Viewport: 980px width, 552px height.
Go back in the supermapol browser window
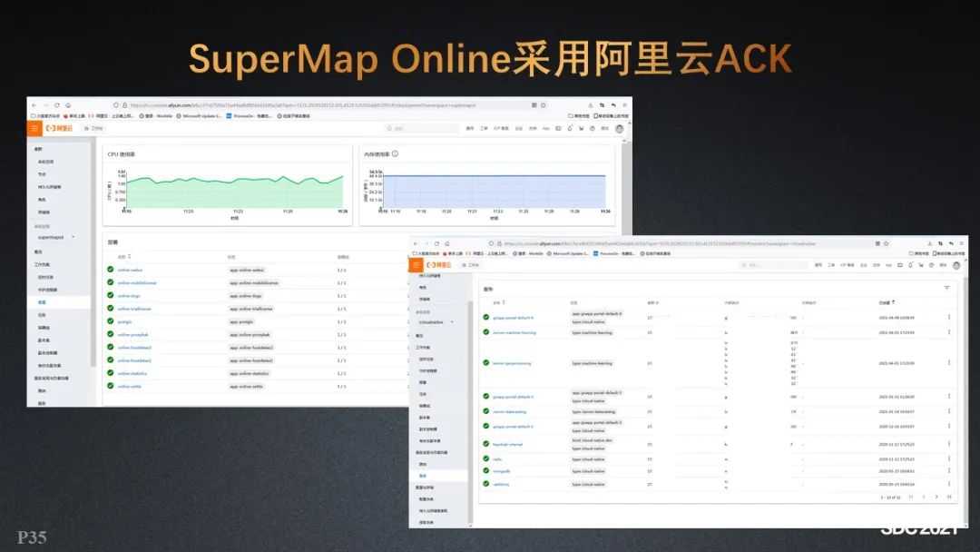34,105
